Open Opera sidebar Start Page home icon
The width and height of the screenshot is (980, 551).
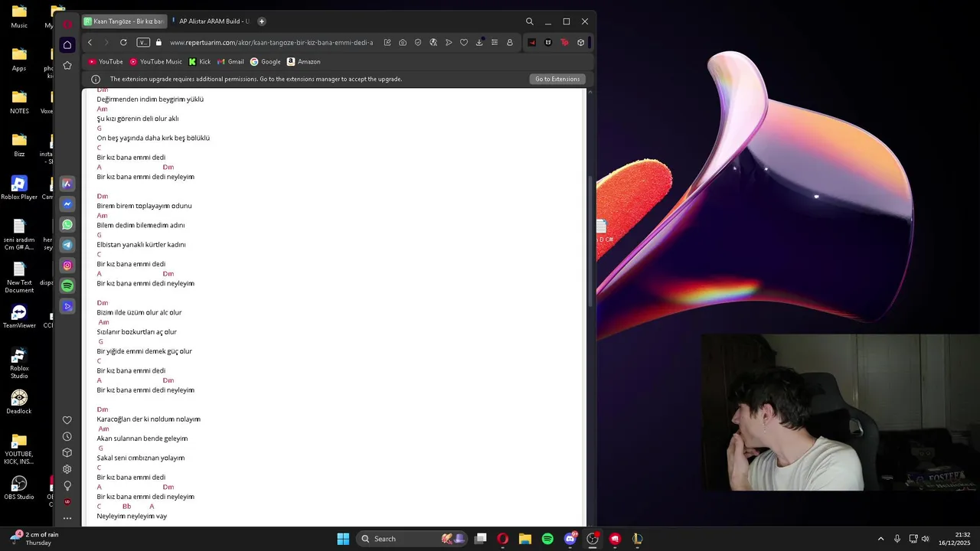pyautogui.click(x=67, y=45)
